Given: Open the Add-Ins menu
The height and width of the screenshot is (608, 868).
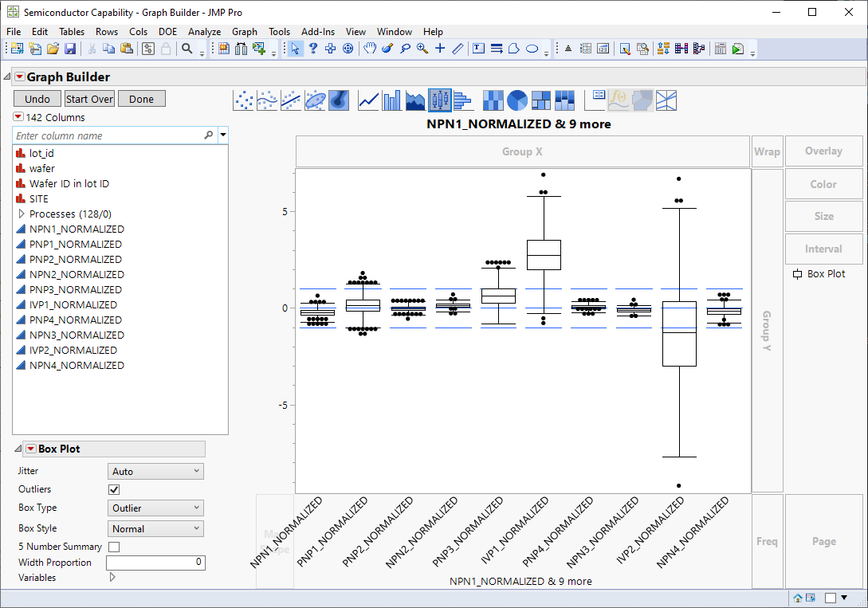Looking at the screenshot, I should [318, 32].
